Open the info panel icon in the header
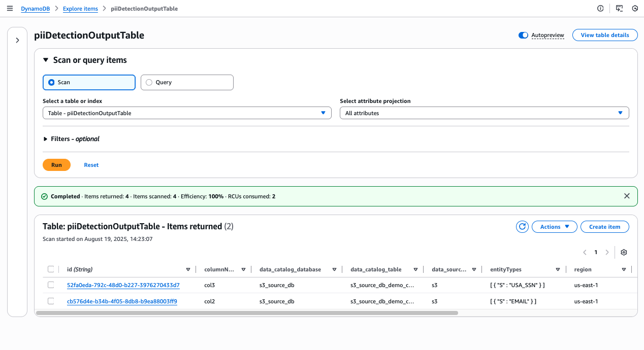Screen dimensions: 644x350 [600, 9]
